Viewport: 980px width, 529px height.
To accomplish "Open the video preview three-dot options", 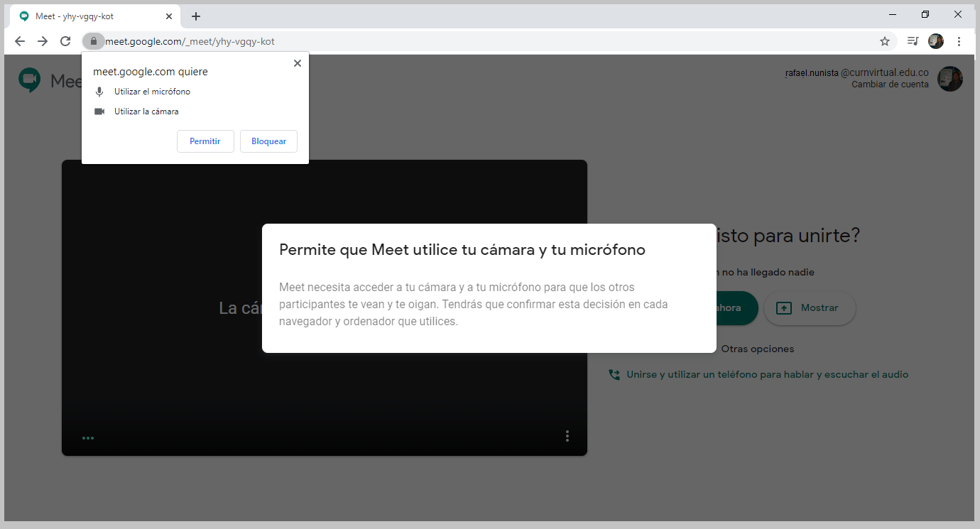I will pos(567,436).
